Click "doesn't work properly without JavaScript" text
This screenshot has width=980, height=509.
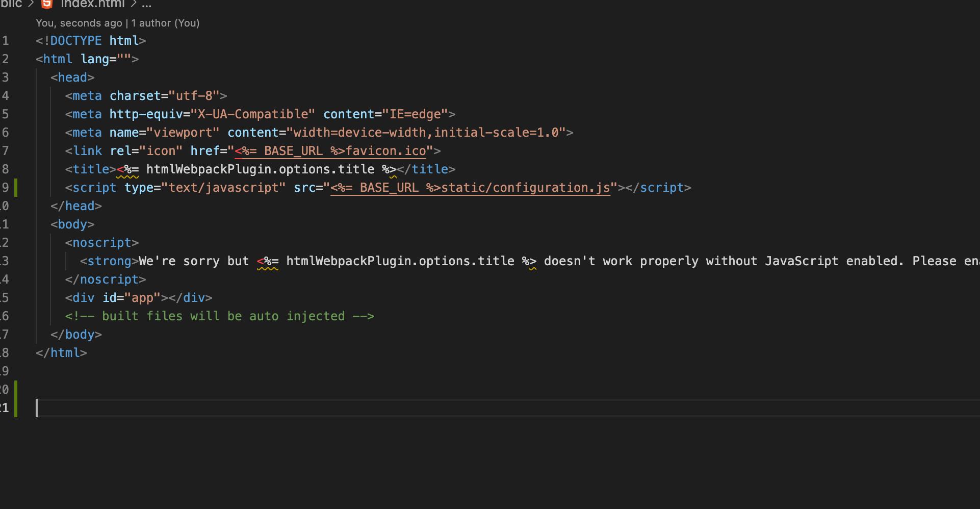691,261
